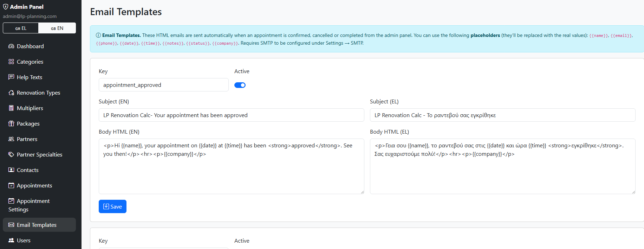
Task: Navigate to Multipliers
Action: click(39, 108)
